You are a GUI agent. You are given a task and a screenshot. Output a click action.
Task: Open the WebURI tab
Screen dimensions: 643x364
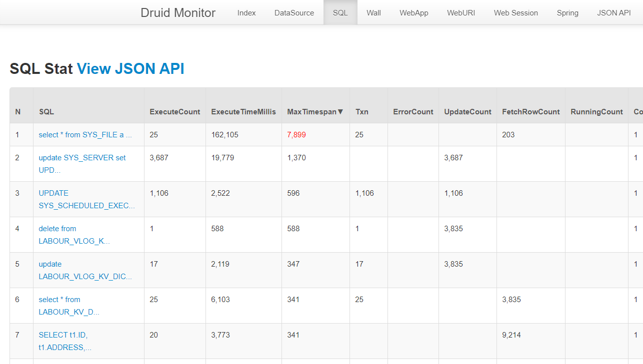pyautogui.click(x=461, y=12)
